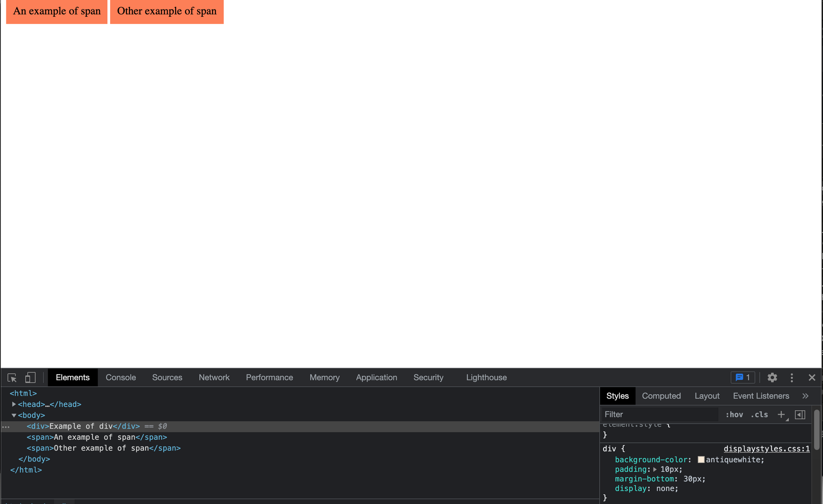Toggle the device toolbar icon

tap(30, 378)
